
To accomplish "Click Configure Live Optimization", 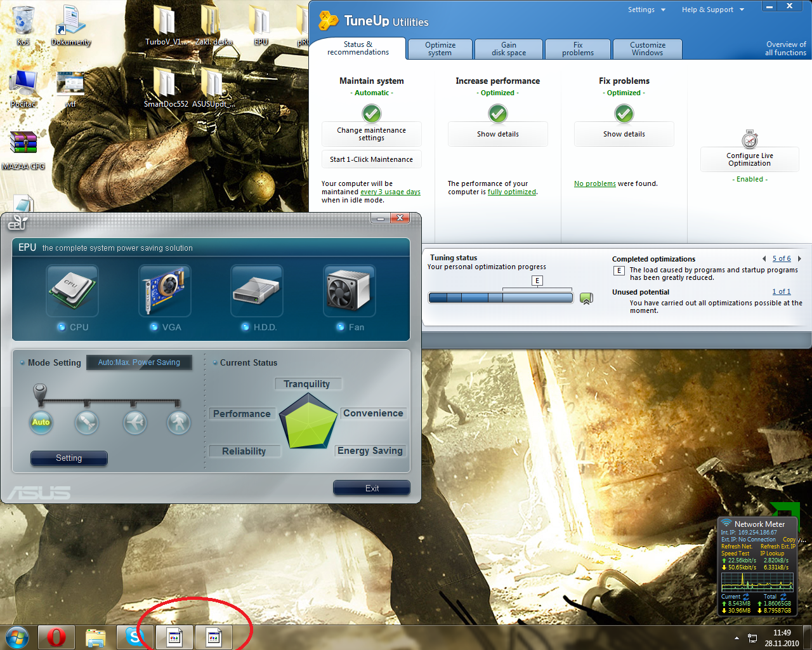I will tap(750, 159).
